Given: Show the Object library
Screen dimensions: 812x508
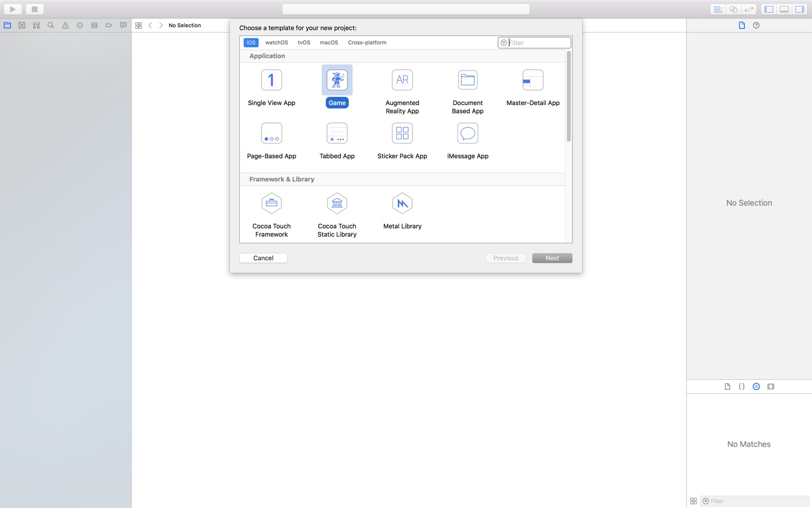Looking at the screenshot, I should [756, 387].
